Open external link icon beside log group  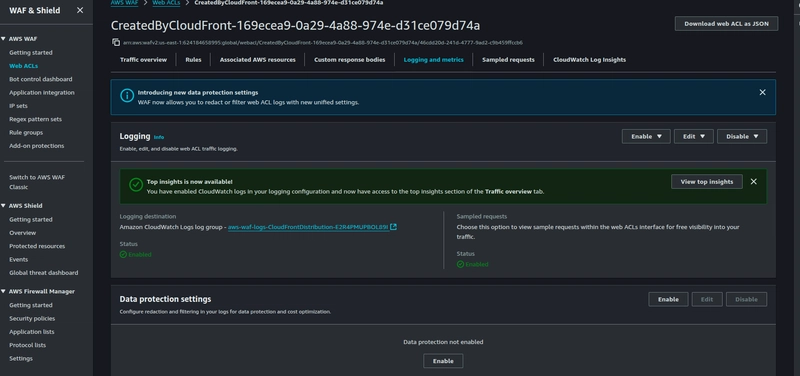click(x=393, y=227)
